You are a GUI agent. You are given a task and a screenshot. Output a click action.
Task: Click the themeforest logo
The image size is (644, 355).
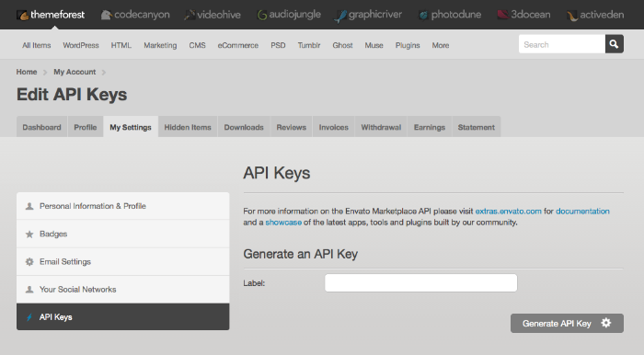point(51,15)
